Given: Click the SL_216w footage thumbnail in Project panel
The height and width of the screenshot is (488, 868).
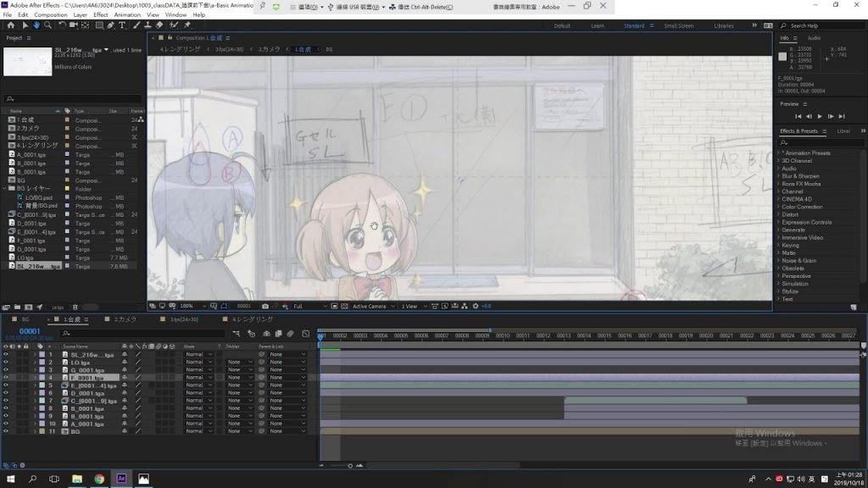Looking at the screenshot, I should 27,61.
